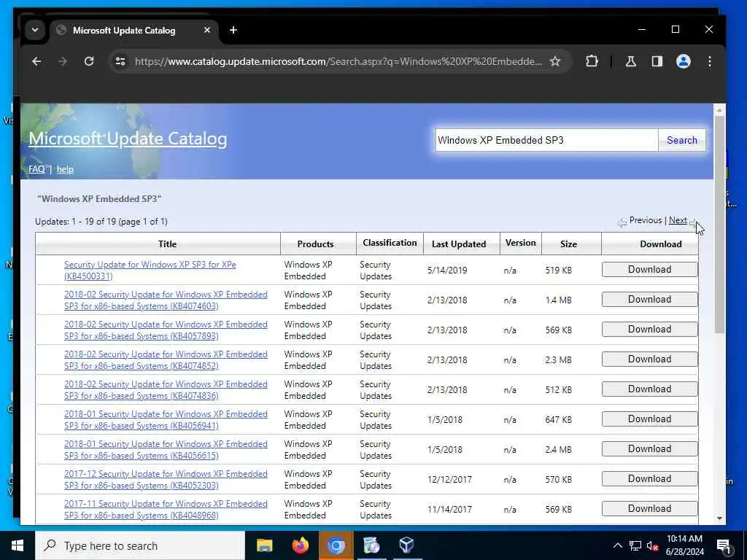This screenshot has height=560, width=747.
Task: Open the KB4074852 update link
Action: point(166,360)
